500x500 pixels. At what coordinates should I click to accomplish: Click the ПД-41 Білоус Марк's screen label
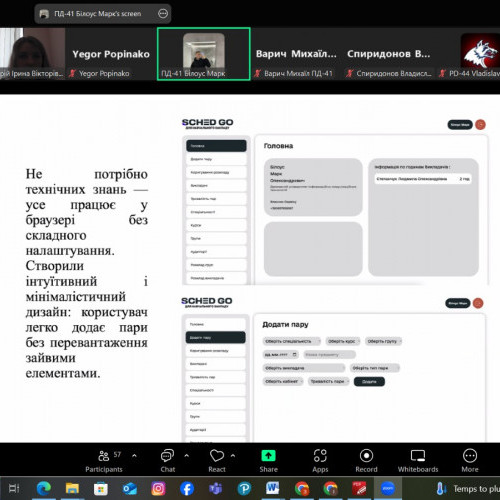(98, 14)
